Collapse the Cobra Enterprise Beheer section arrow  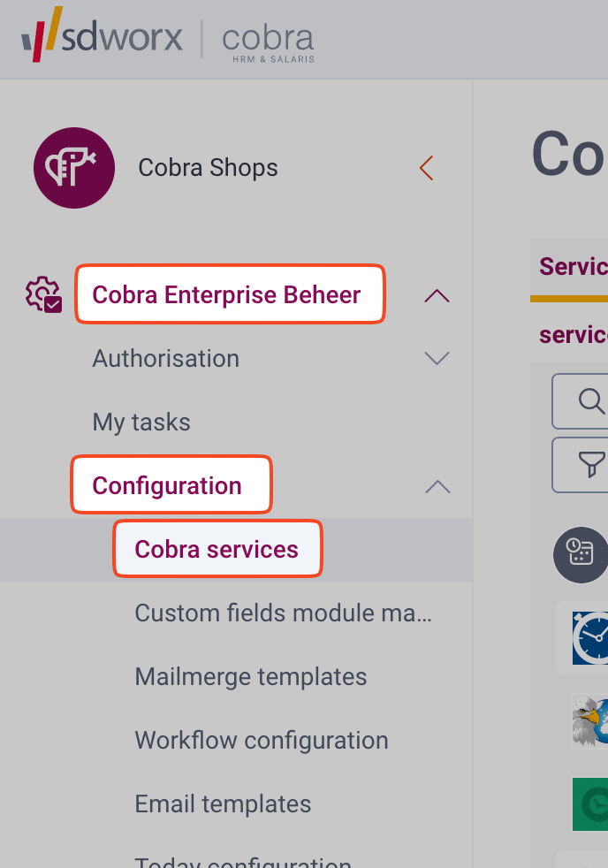coord(437,295)
